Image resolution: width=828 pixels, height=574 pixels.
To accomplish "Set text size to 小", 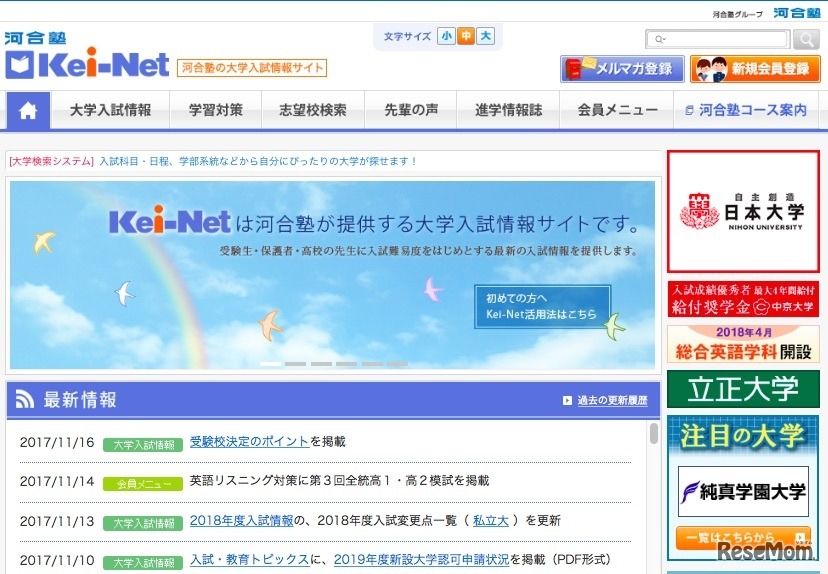I will [x=447, y=36].
